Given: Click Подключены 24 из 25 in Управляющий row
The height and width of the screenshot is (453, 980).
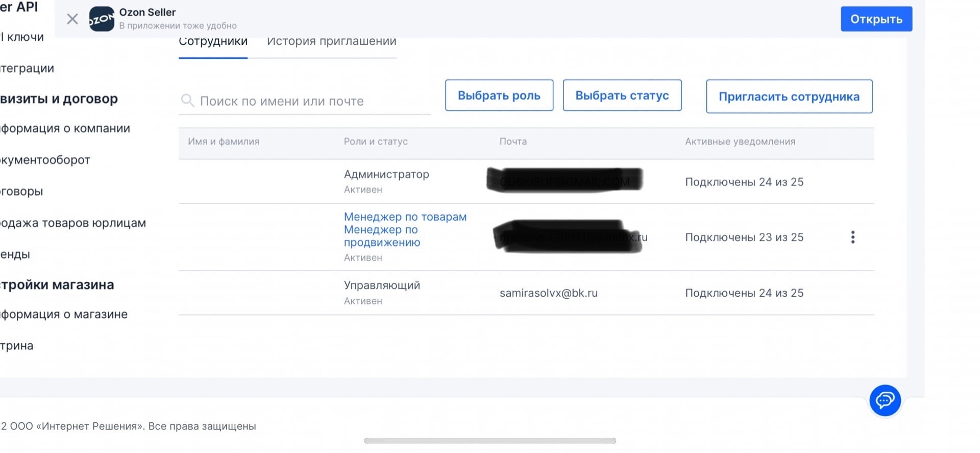Looking at the screenshot, I should [x=744, y=293].
